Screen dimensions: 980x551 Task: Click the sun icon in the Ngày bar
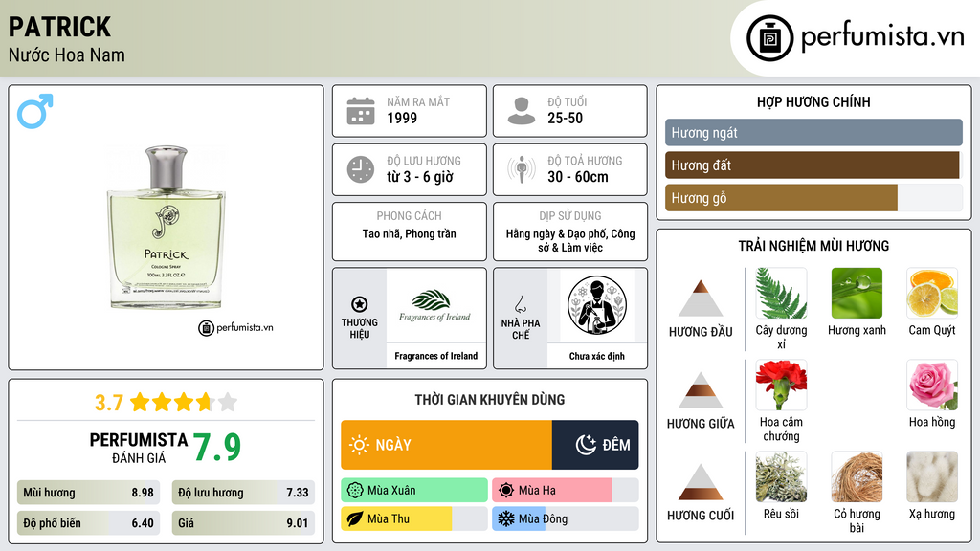(359, 445)
